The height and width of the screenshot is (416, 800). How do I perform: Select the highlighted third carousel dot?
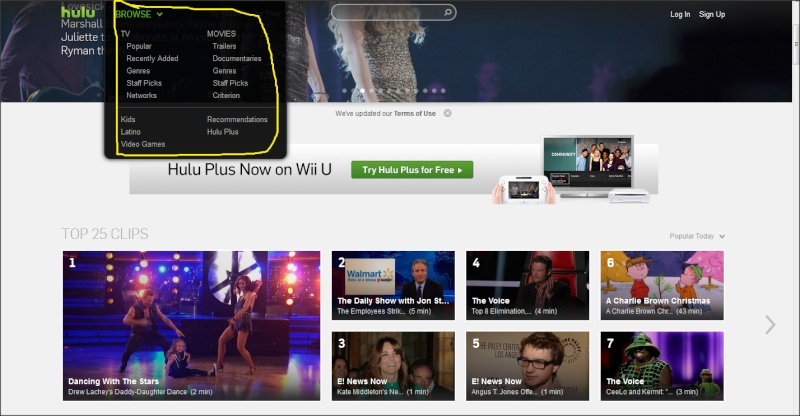(x=362, y=90)
